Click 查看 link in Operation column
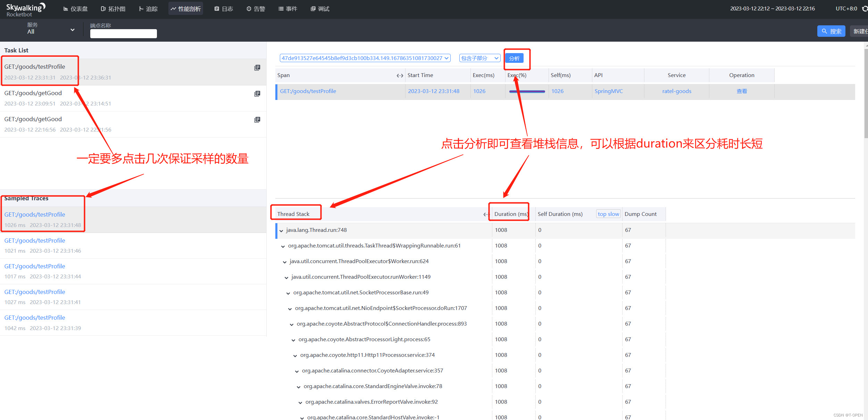Screen dimensions: 868x420 [x=742, y=90]
